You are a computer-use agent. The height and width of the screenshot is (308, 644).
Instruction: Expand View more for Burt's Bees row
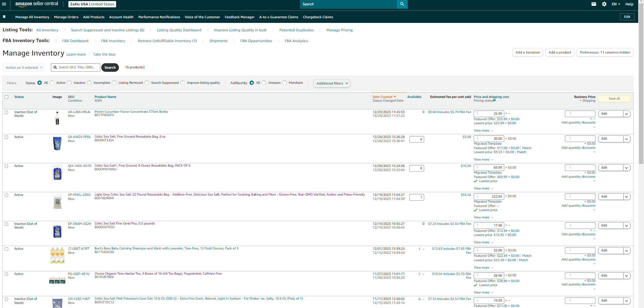tap(483, 268)
